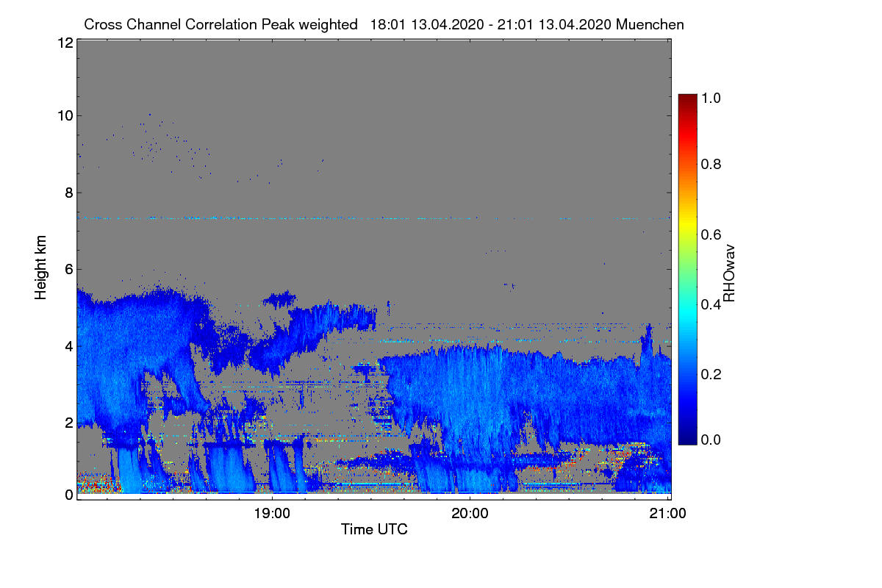Click the 'Height km' axis label
Screen dimensions: 882x588
(40, 268)
